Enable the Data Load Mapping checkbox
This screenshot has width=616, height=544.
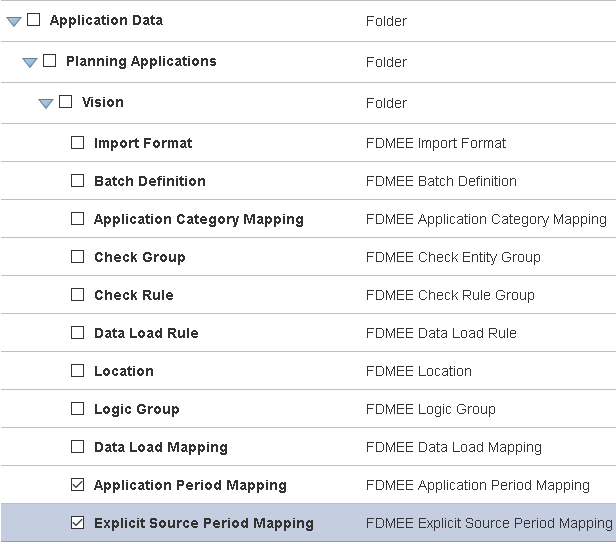(x=78, y=447)
